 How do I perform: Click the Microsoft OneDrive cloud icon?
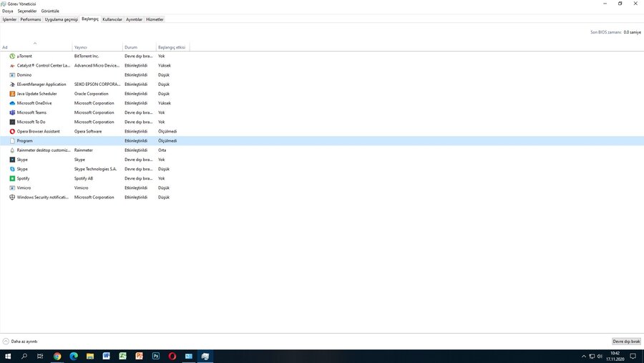pyautogui.click(x=12, y=103)
